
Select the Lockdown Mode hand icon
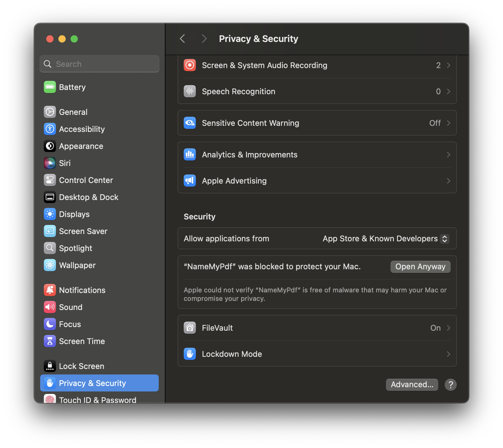189,354
